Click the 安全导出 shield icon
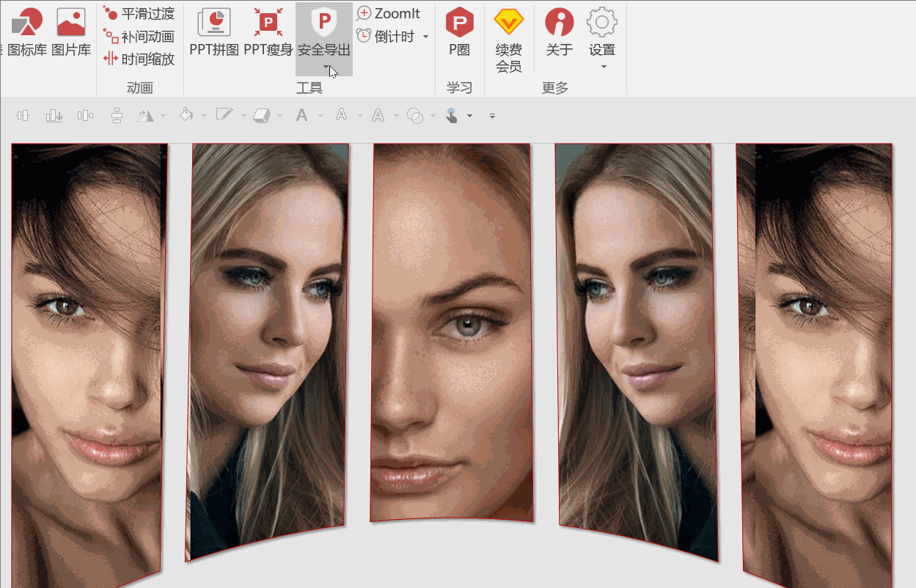The image size is (916, 588). tap(324, 22)
